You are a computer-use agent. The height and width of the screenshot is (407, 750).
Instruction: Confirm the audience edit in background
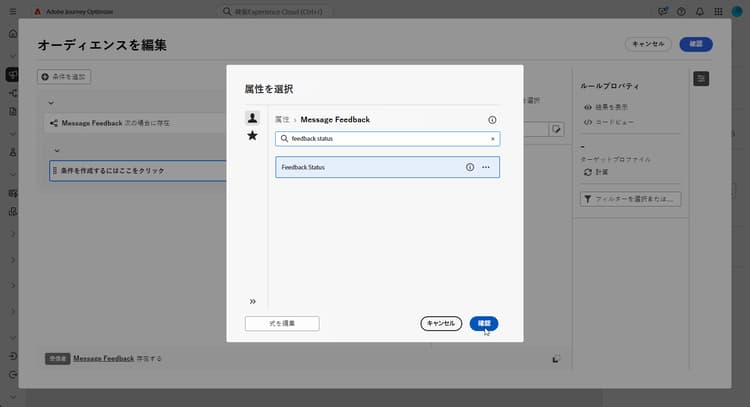[x=695, y=44]
